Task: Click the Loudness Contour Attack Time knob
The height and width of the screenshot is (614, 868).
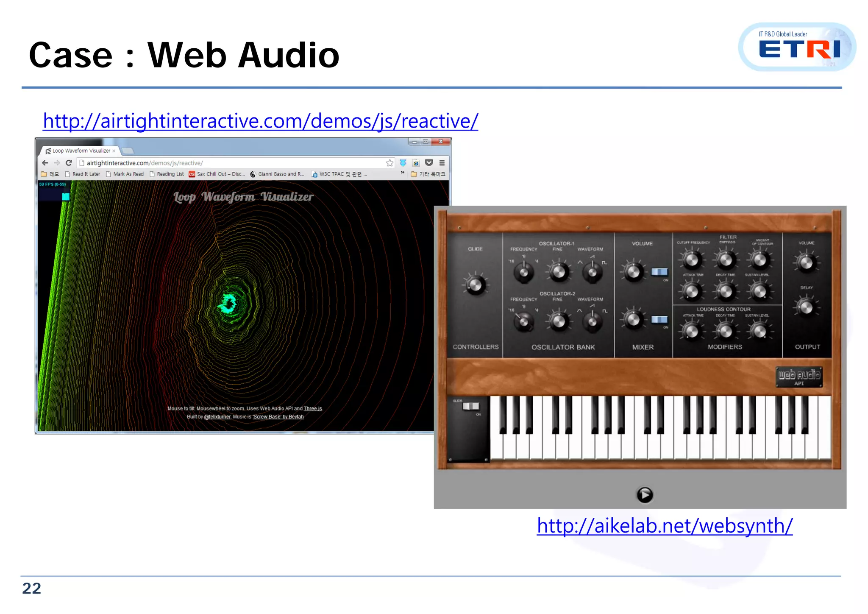Action: pos(692,331)
